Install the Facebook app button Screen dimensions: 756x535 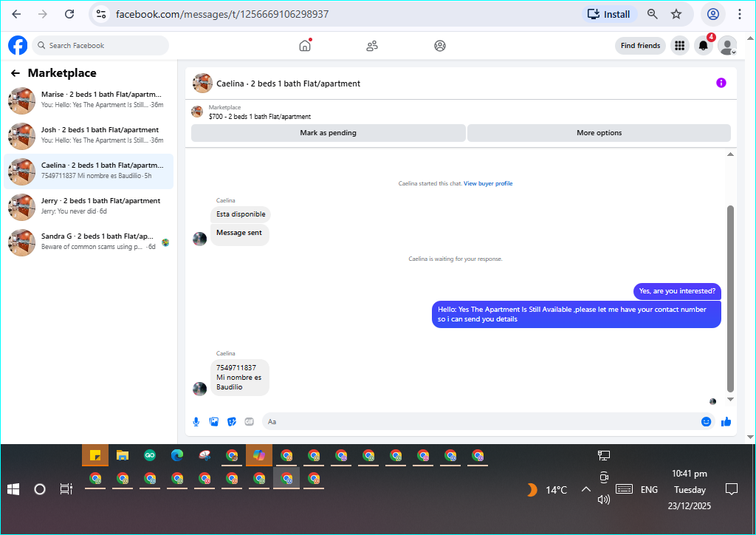(x=609, y=14)
